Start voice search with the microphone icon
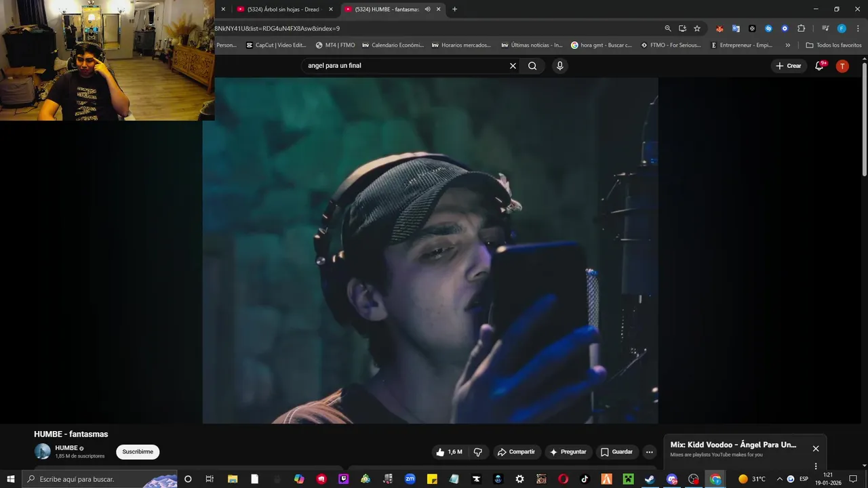The height and width of the screenshot is (488, 868). point(559,66)
